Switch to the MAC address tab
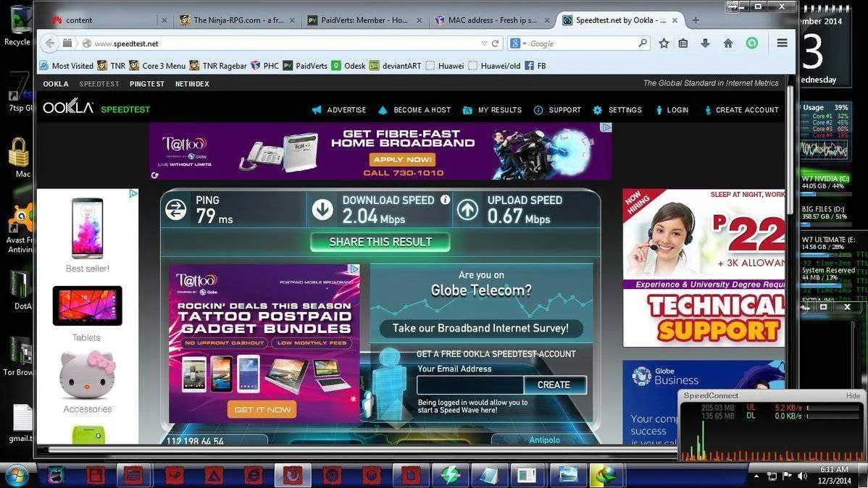This screenshot has width=868, height=488. 491,20
